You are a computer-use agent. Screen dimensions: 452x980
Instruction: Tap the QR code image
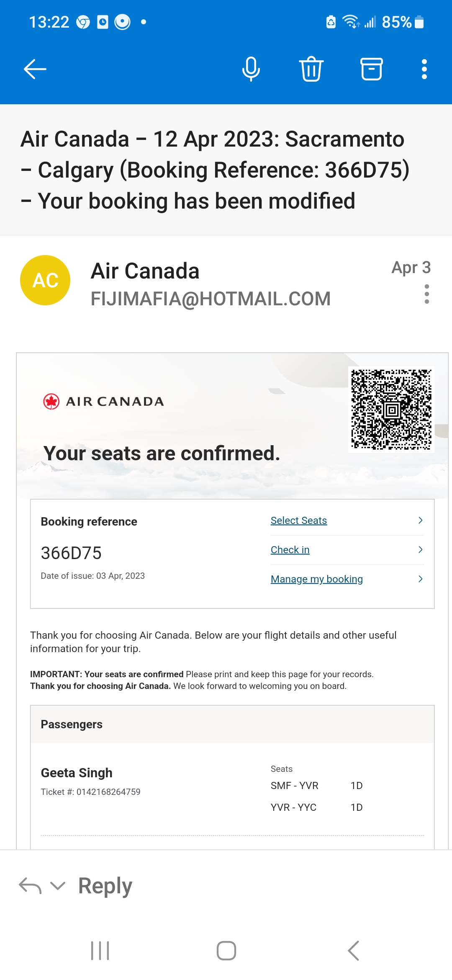click(x=391, y=409)
